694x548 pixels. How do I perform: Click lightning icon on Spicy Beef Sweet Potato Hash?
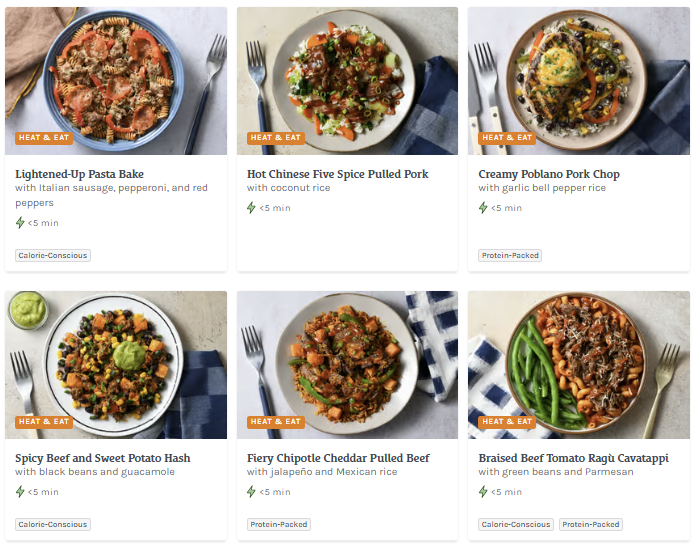pyautogui.click(x=20, y=492)
